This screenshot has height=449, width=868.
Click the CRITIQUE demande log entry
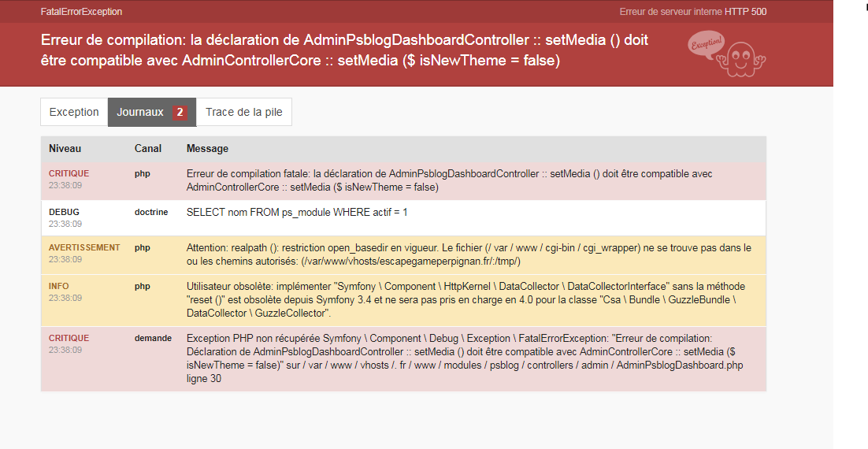coord(403,358)
